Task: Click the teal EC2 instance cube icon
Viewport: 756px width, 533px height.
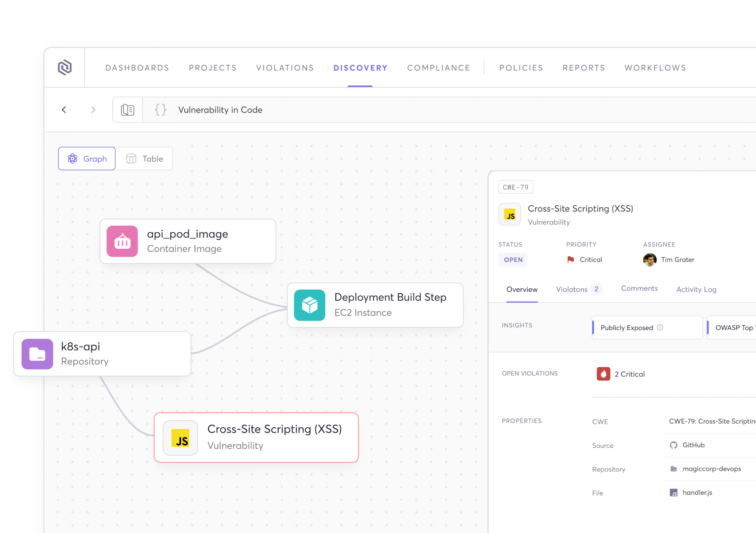Action: point(310,305)
